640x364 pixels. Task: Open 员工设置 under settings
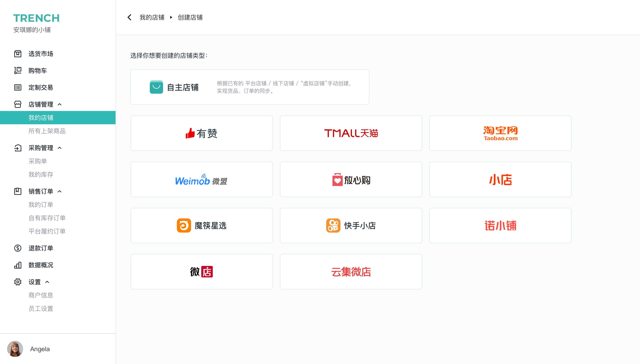[41, 309]
